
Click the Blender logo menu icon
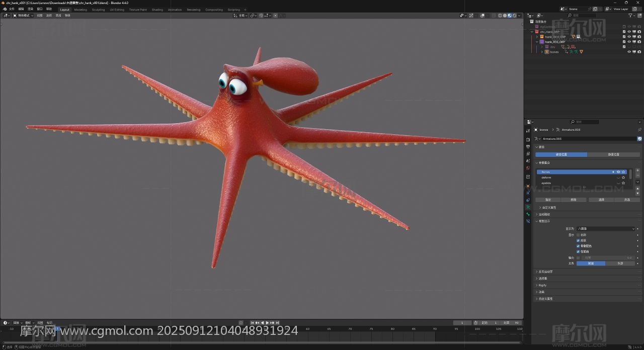(5, 9)
